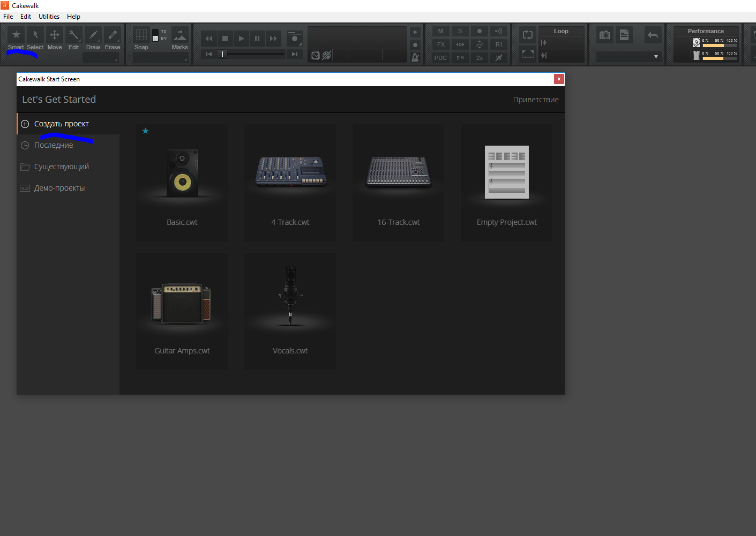
Task: Toggle global record arm button
Action: [x=480, y=31]
